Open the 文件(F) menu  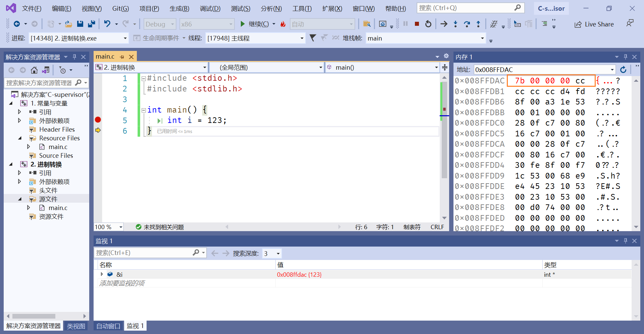tap(32, 8)
